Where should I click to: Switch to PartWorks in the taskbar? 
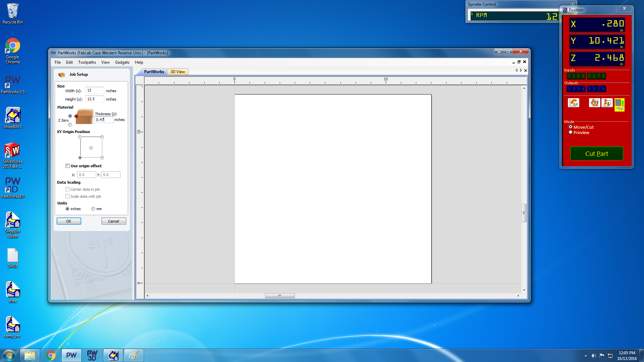pyautogui.click(x=71, y=355)
